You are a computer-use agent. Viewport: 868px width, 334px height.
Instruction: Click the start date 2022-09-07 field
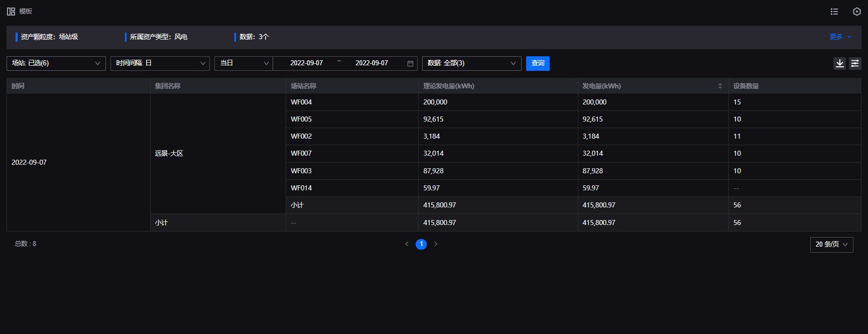(x=306, y=63)
